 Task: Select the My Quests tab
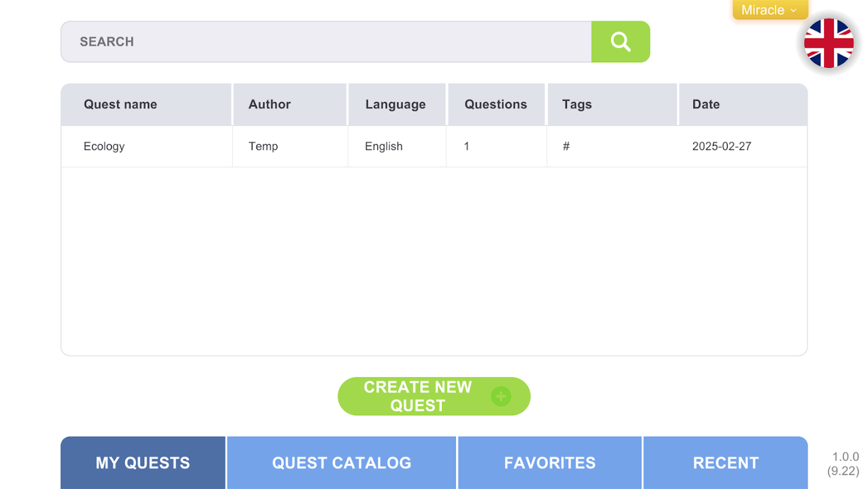click(x=143, y=463)
